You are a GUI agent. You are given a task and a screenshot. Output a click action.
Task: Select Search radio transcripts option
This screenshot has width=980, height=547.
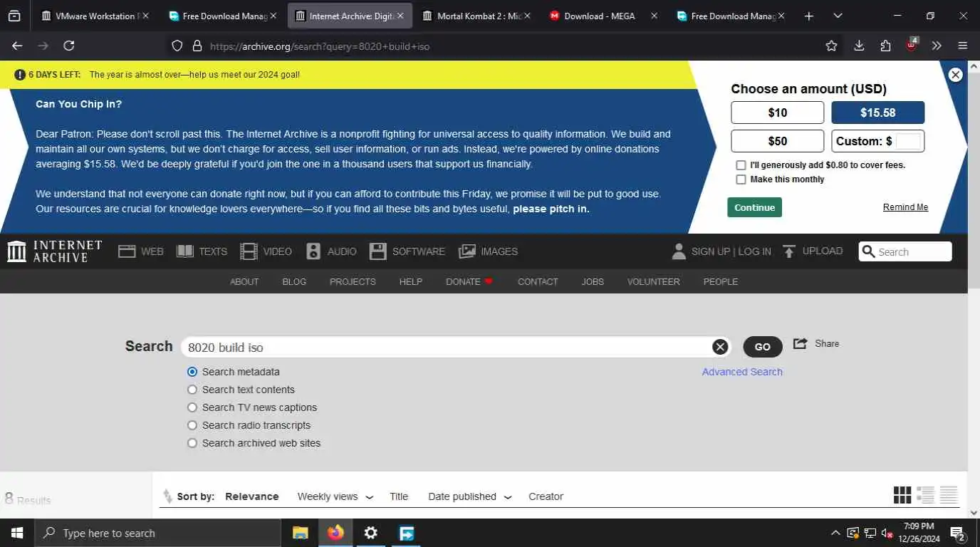click(x=192, y=425)
